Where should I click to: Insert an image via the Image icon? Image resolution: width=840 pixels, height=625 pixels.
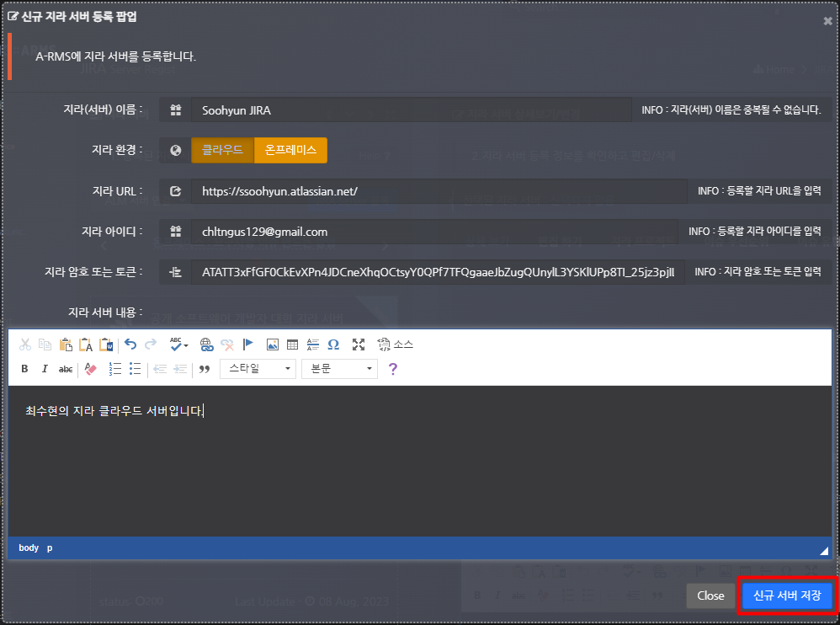[272, 344]
